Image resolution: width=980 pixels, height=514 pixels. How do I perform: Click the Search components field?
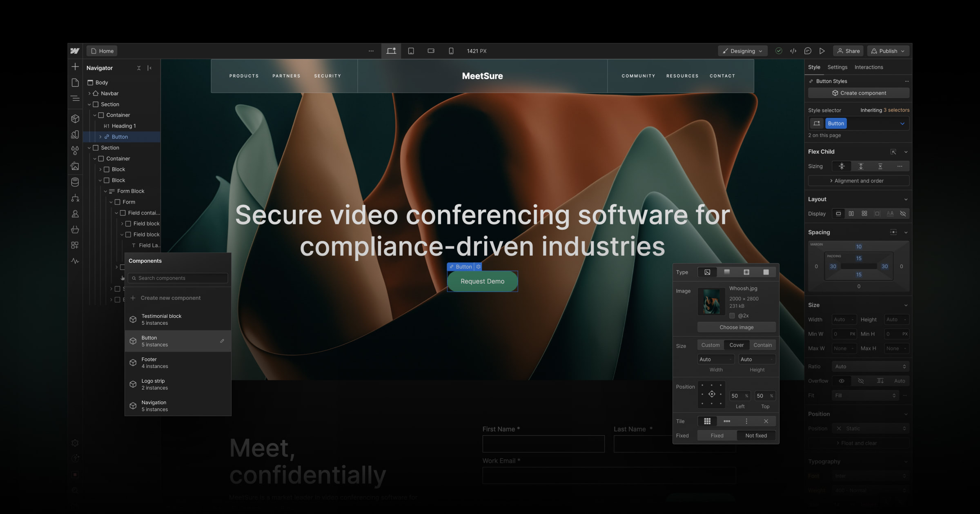coord(178,278)
